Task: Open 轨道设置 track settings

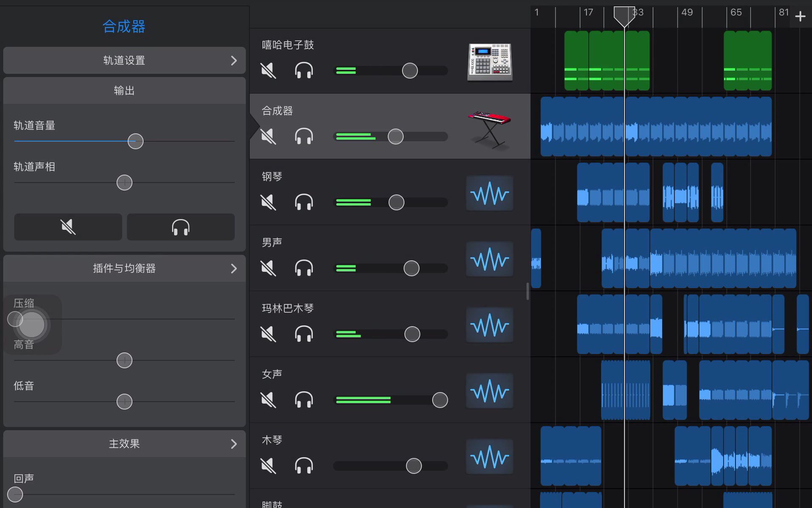Action: [x=124, y=61]
